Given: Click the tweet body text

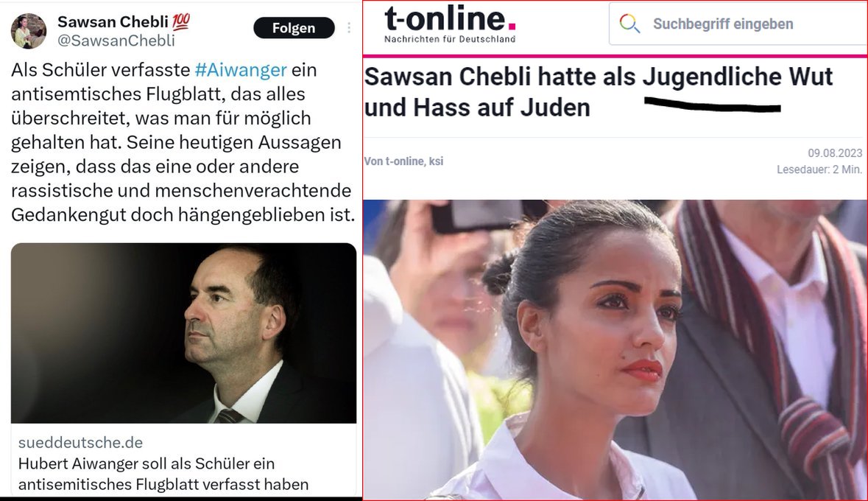Looking at the screenshot, I should (183, 142).
